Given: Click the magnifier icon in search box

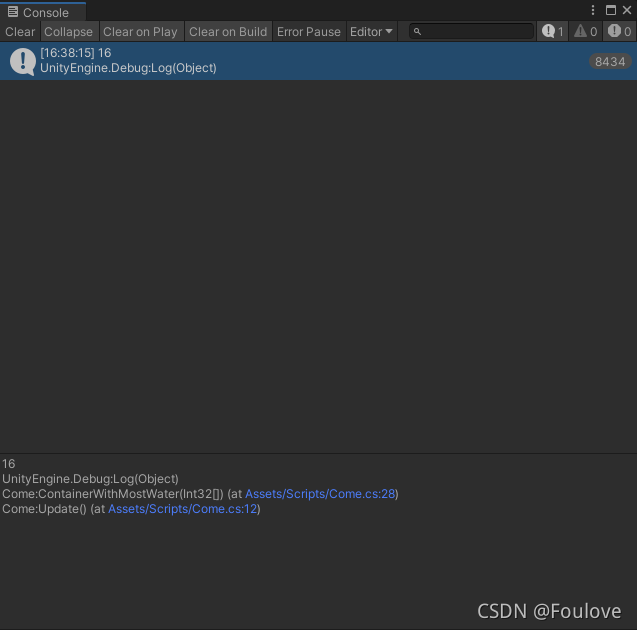Looking at the screenshot, I should click(417, 31).
